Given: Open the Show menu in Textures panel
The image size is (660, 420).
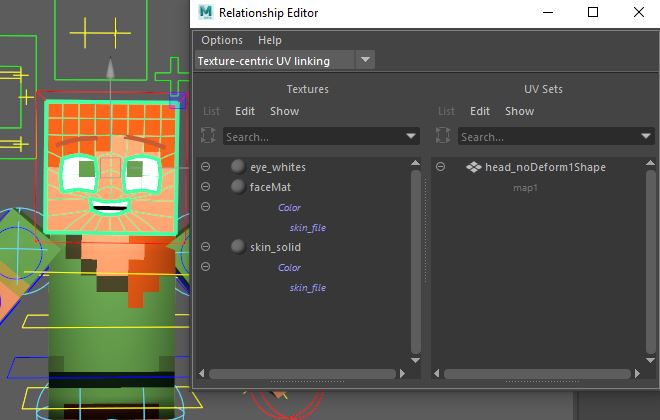Looking at the screenshot, I should click(x=285, y=111).
